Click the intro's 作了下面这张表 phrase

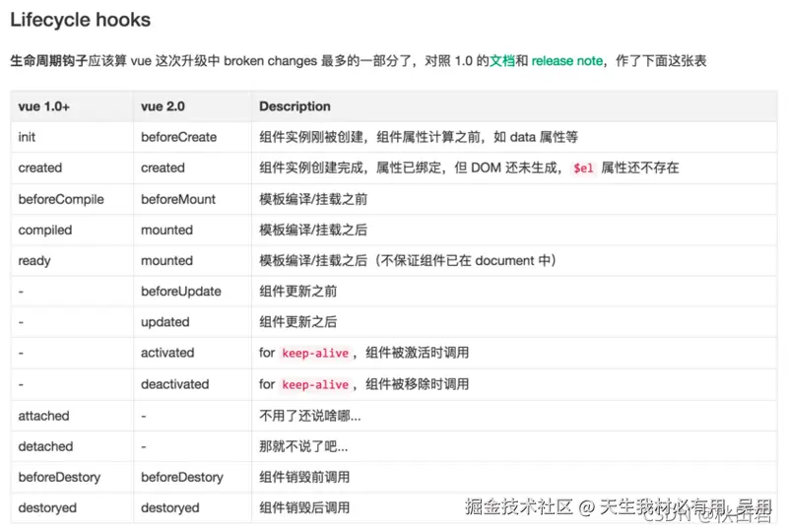click(661, 61)
